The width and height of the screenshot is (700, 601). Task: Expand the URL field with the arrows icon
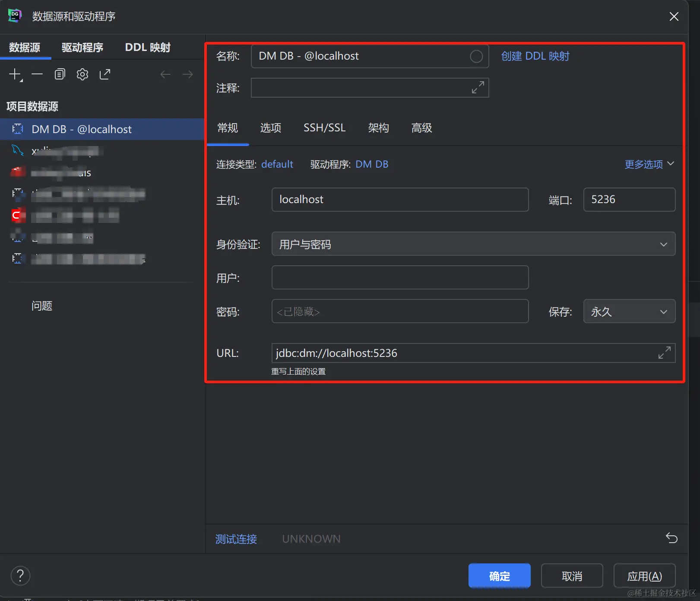click(x=664, y=353)
